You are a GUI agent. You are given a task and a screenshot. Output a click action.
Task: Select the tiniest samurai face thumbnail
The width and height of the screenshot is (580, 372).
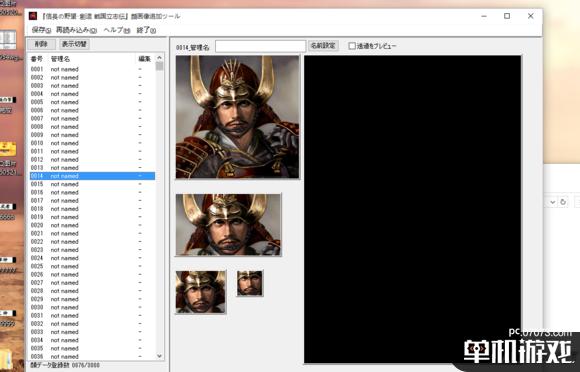pyautogui.click(x=250, y=283)
